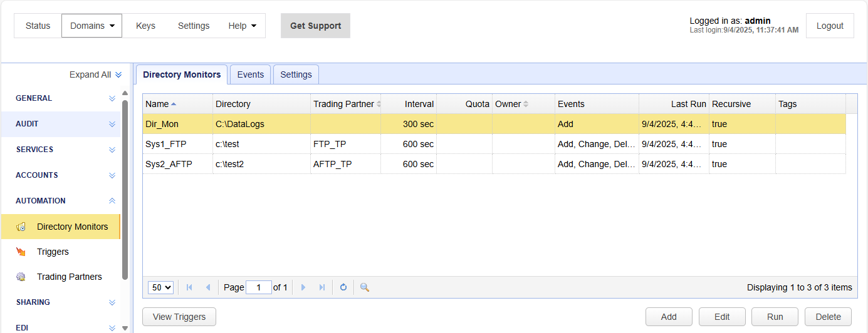The image size is (868, 333).
Task: Open the Help dropdown menu
Action: click(242, 26)
